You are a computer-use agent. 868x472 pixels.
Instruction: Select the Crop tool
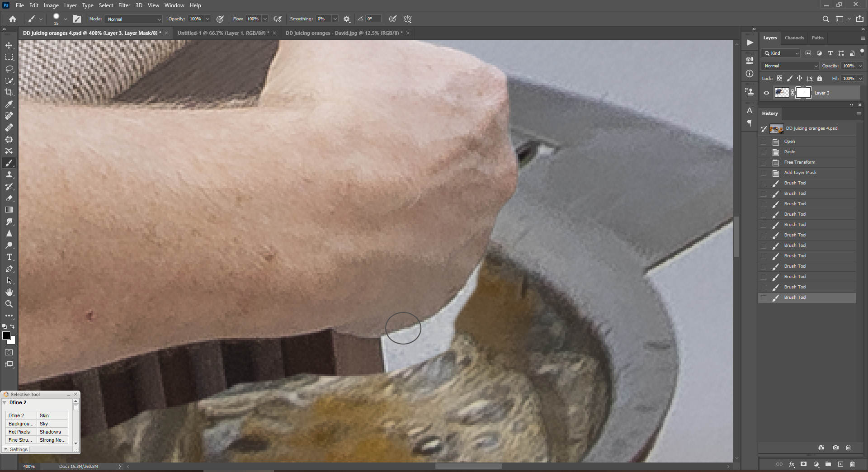click(9, 92)
